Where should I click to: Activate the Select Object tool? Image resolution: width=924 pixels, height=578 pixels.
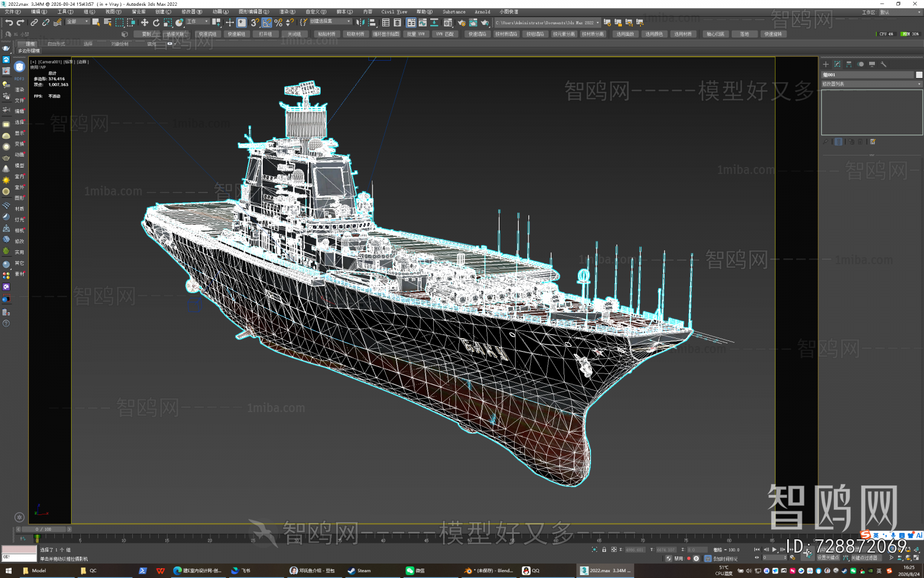coord(96,23)
